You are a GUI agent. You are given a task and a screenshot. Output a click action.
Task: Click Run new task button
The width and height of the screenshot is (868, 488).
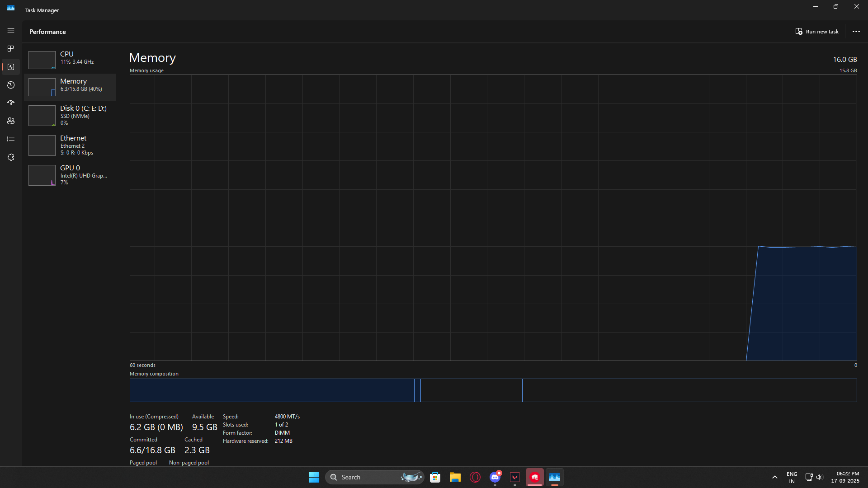817,32
